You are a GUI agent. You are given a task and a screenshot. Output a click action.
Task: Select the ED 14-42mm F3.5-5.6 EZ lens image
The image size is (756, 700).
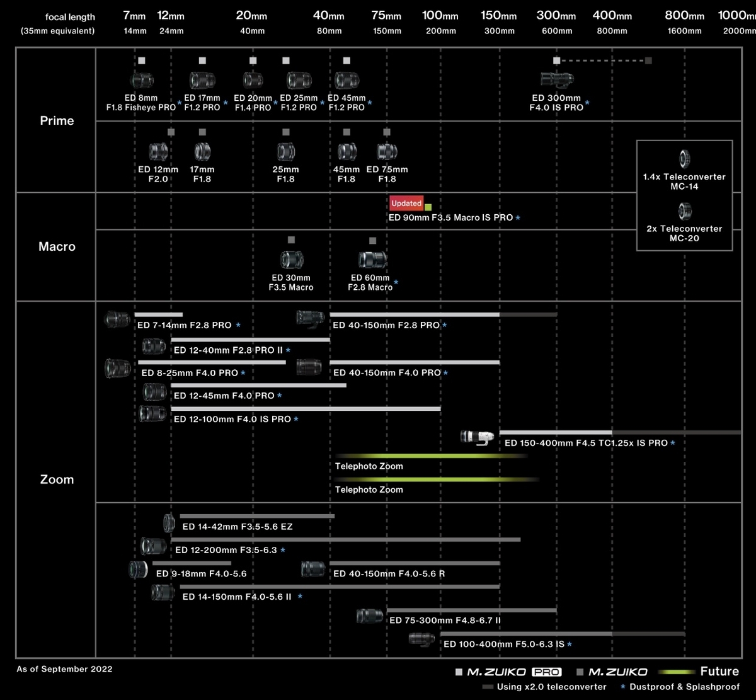[x=169, y=523]
